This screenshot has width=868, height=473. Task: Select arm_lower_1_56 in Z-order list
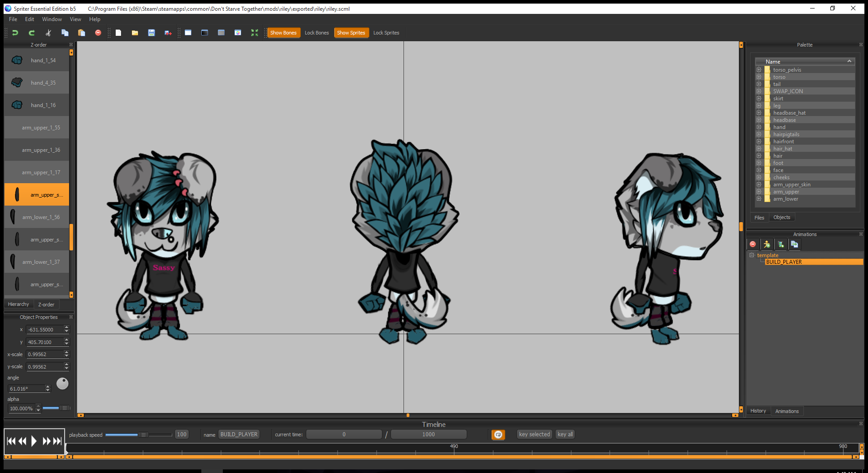click(37, 217)
